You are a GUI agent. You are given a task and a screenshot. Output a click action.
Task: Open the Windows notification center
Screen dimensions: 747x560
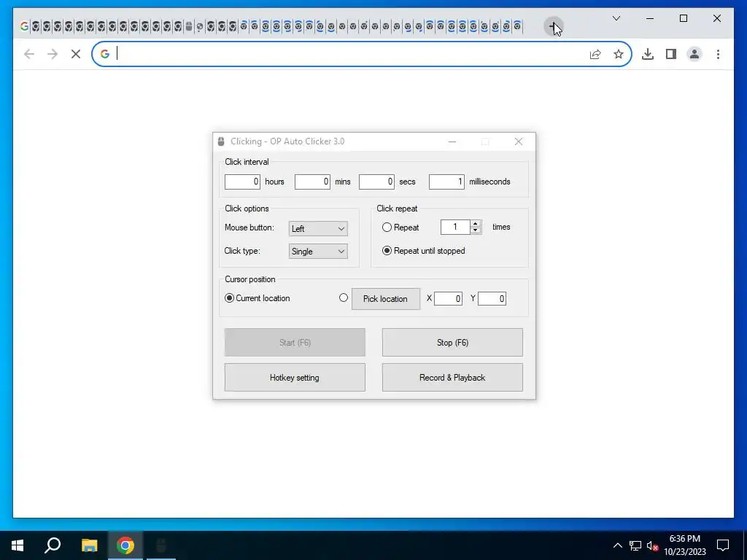723,545
